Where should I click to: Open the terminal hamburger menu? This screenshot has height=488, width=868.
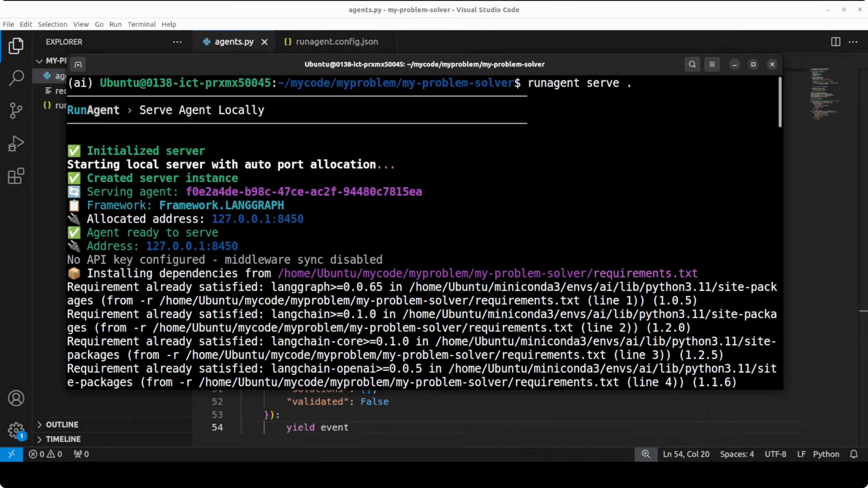(712, 64)
